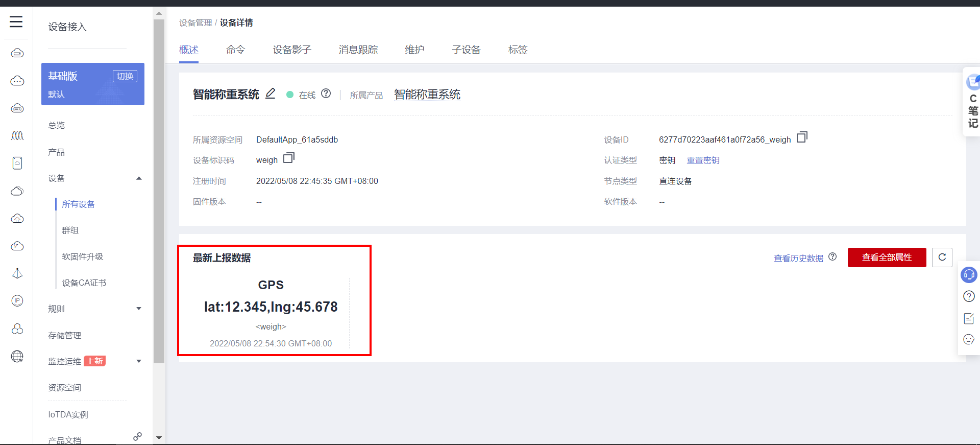
Task: Click the cloud clock sidebar icon
Action: click(17, 246)
